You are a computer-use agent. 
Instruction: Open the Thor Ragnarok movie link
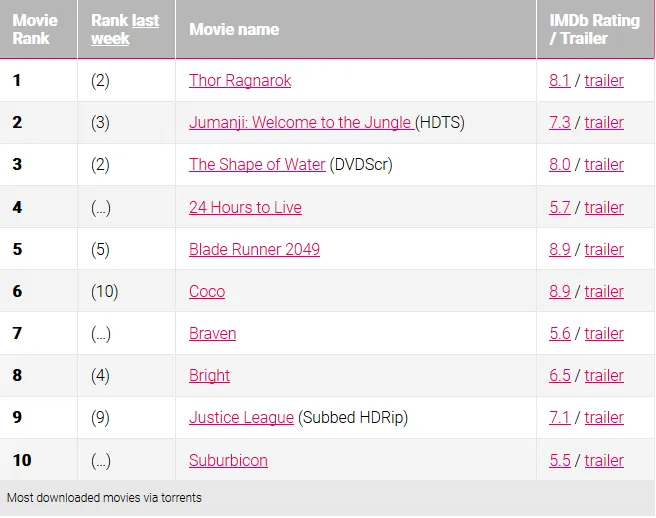[240, 80]
